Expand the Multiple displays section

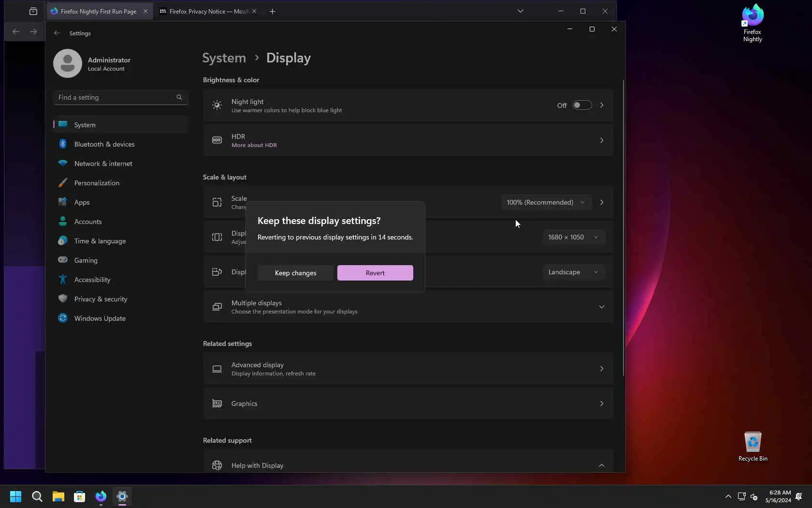coord(602,307)
